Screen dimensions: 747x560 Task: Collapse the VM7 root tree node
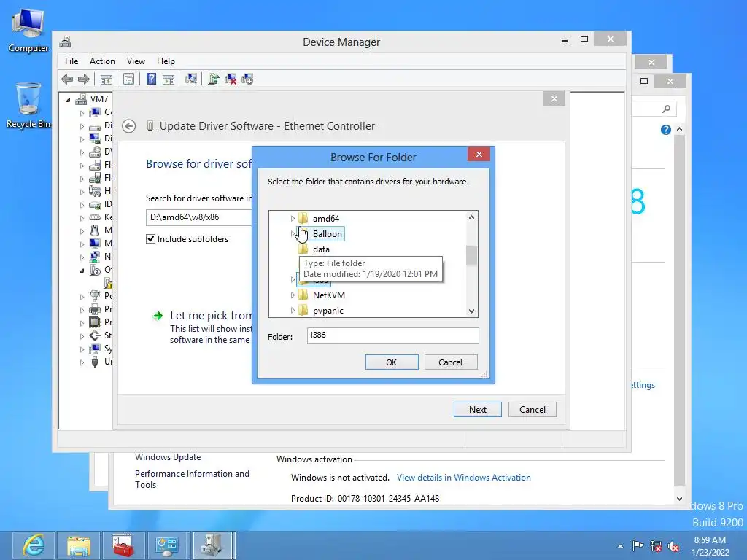(68, 99)
